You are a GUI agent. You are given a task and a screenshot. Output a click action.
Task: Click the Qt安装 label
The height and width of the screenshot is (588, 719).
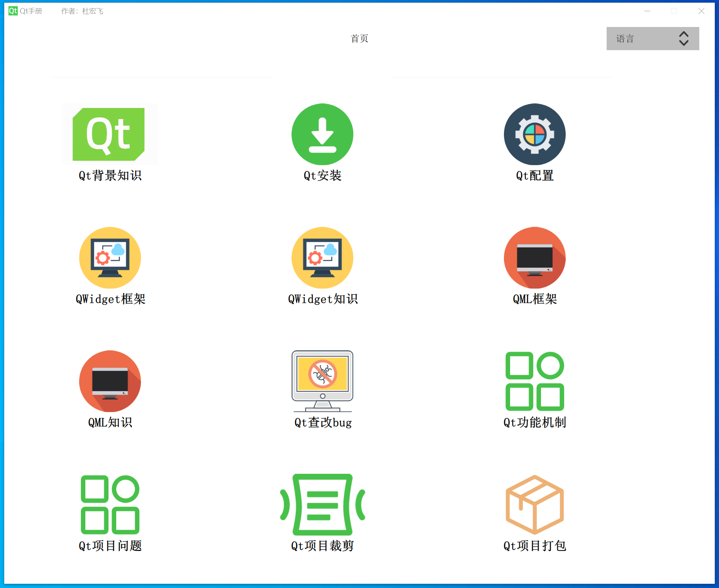click(x=322, y=176)
